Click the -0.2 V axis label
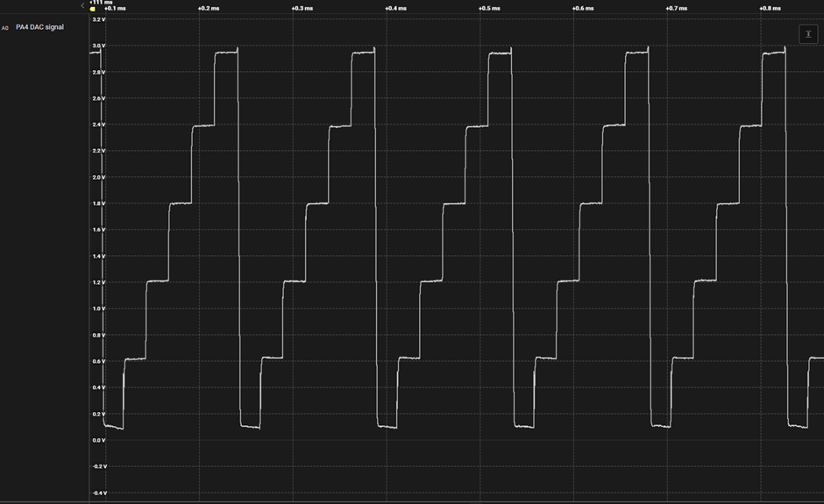 tap(99, 466)
